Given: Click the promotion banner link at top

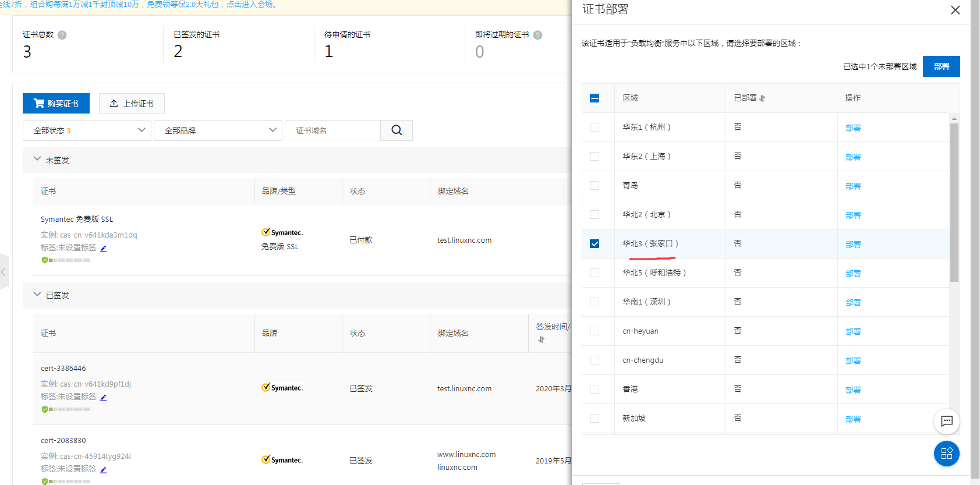Looking at the screenshot, I should click(139, 5).
